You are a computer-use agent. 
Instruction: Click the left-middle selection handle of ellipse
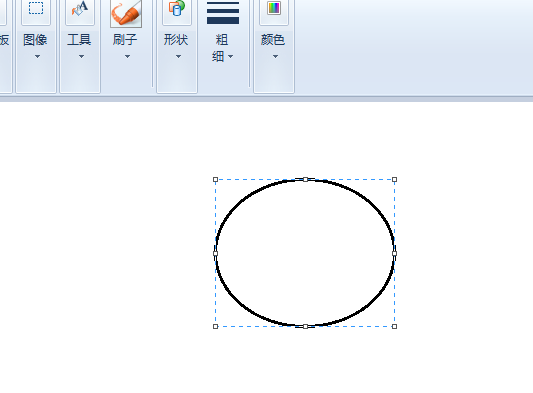pyautogui.click(x=215, y=253)
